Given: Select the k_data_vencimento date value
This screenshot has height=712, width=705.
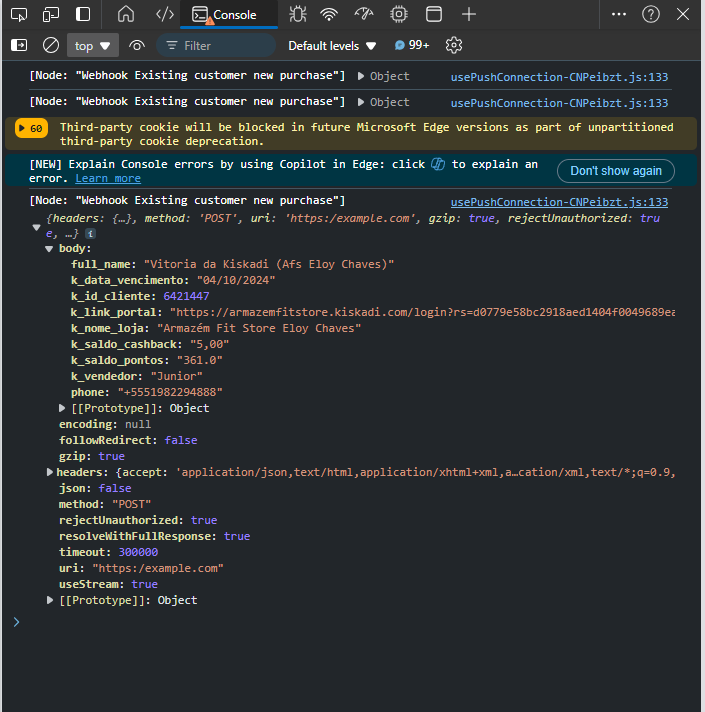Looking at the screenshot, I should click(x=236, y=280).
